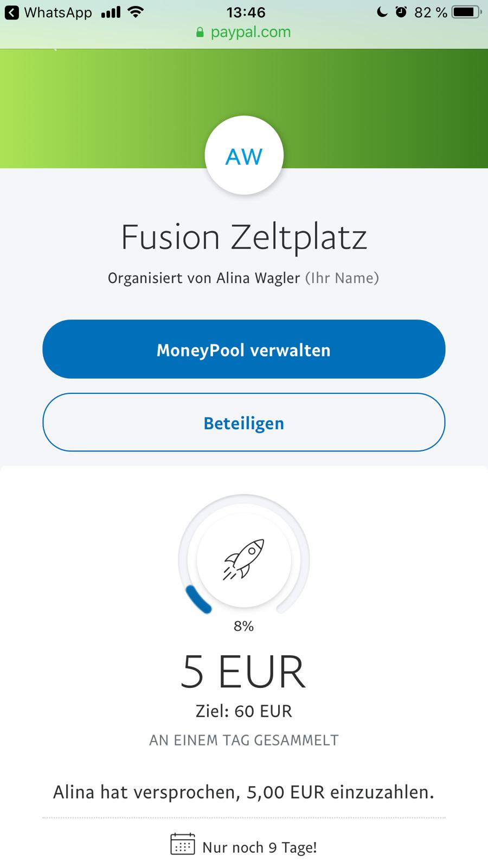Viewport: 488px width, 868px height.
Task: Tap the Fusion Zeltplatz pool title
Action: pos(244,237)
